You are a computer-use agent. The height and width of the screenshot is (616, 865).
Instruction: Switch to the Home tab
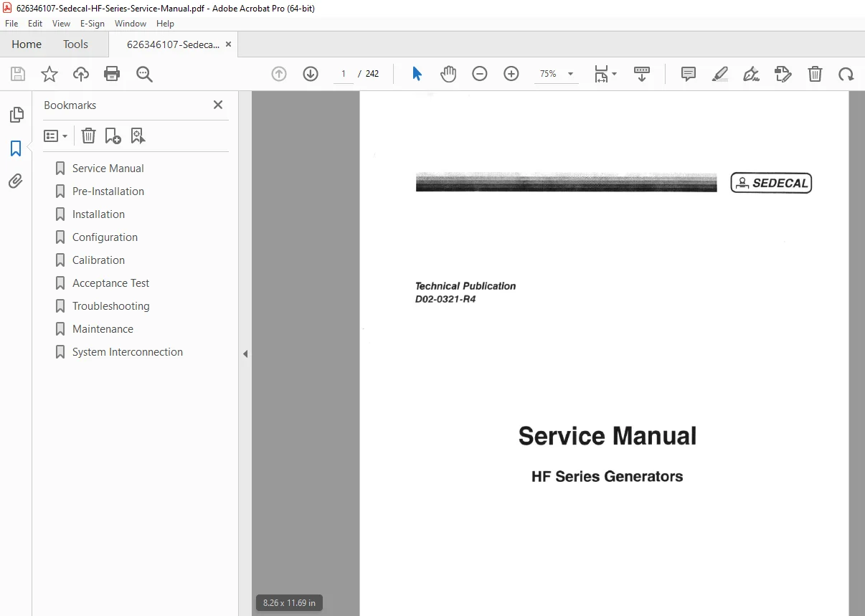[x=27, y=44]
